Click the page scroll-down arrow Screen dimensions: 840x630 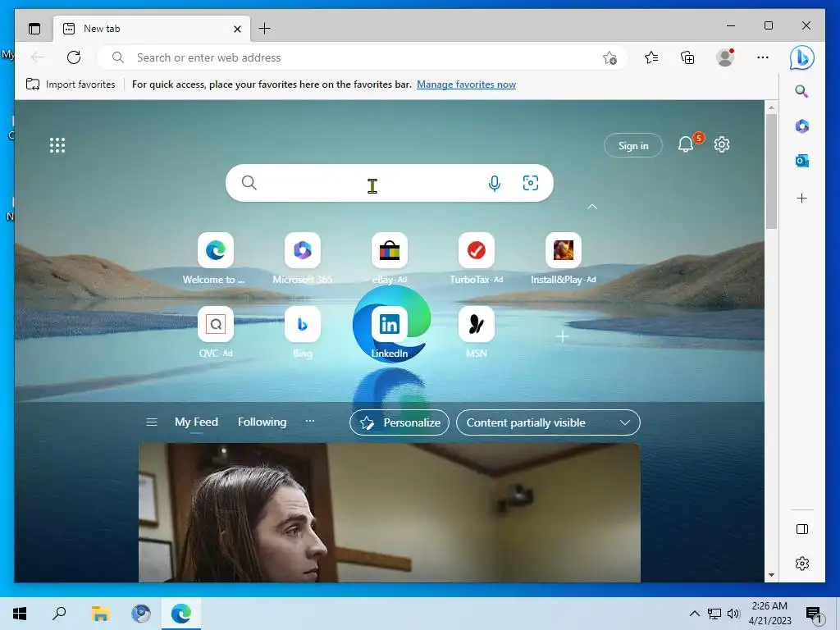(771, 575)
